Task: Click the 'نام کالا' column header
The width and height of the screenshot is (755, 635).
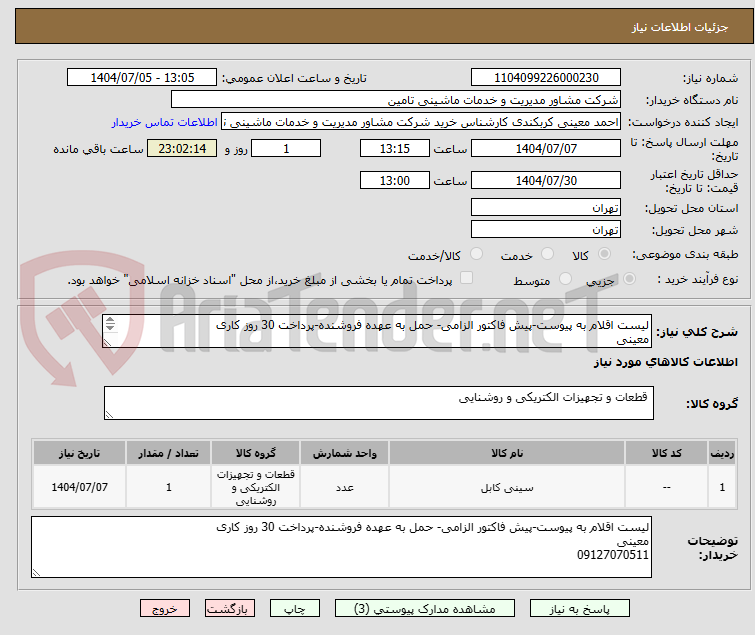Action: tap(507, 453)
